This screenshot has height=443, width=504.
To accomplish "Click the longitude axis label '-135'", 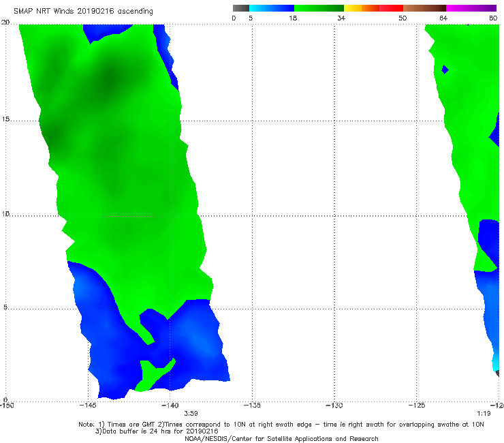I will (252, 405).
